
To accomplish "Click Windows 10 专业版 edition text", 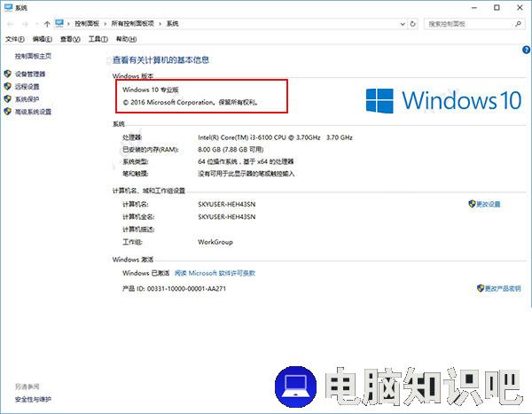I will tap(151, 90).
